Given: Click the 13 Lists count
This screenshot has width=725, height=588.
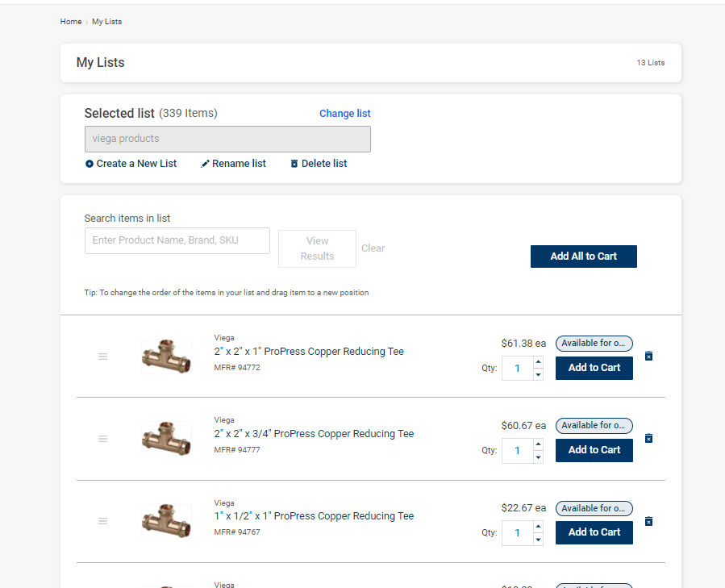Looking at the screenshot, I should click(x=651, y=63).
